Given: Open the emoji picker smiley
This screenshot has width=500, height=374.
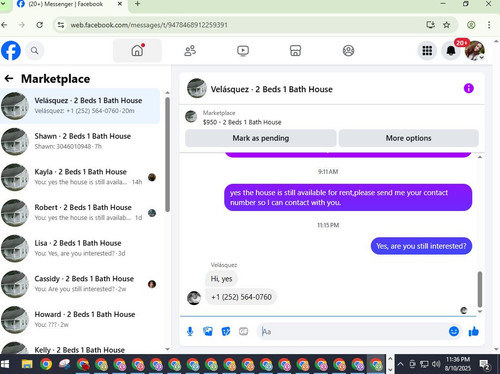Looking at the screenshot, I should click(454, 331).
